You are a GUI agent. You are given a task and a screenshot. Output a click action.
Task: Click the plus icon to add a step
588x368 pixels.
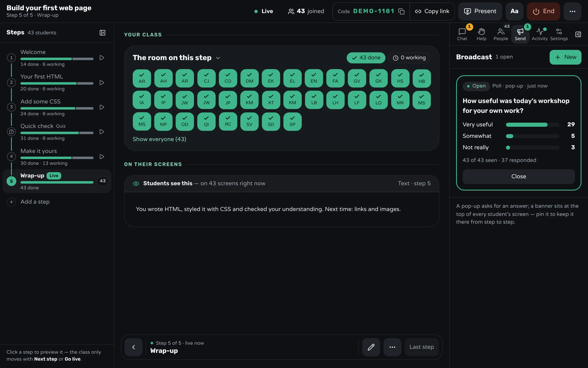[11, 202]
